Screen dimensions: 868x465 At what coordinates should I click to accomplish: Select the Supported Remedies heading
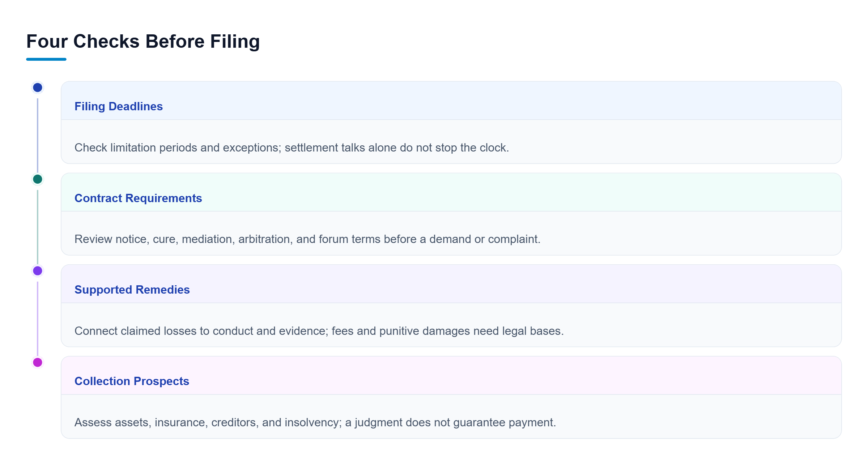tap(132, 290)
